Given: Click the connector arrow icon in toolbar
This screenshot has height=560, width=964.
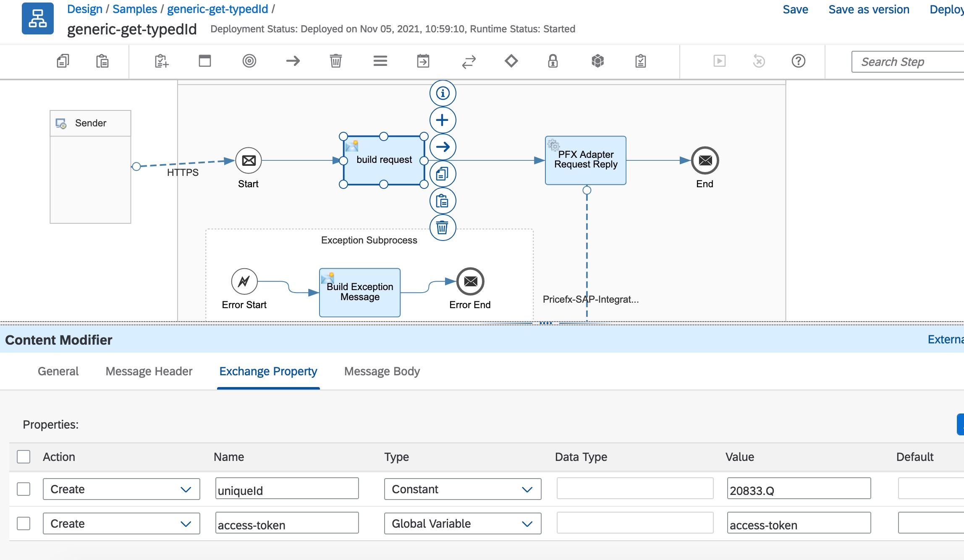Looking at the screenshot, I should (293, 61).
